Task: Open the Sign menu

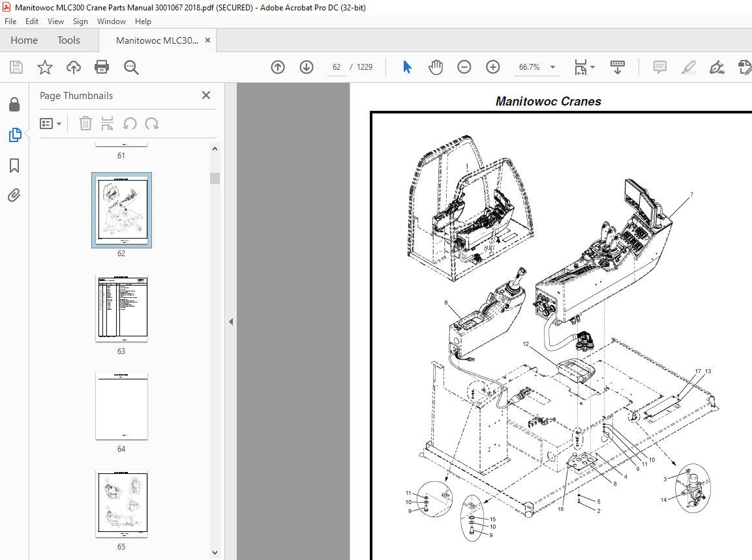Action: point(80,22)
